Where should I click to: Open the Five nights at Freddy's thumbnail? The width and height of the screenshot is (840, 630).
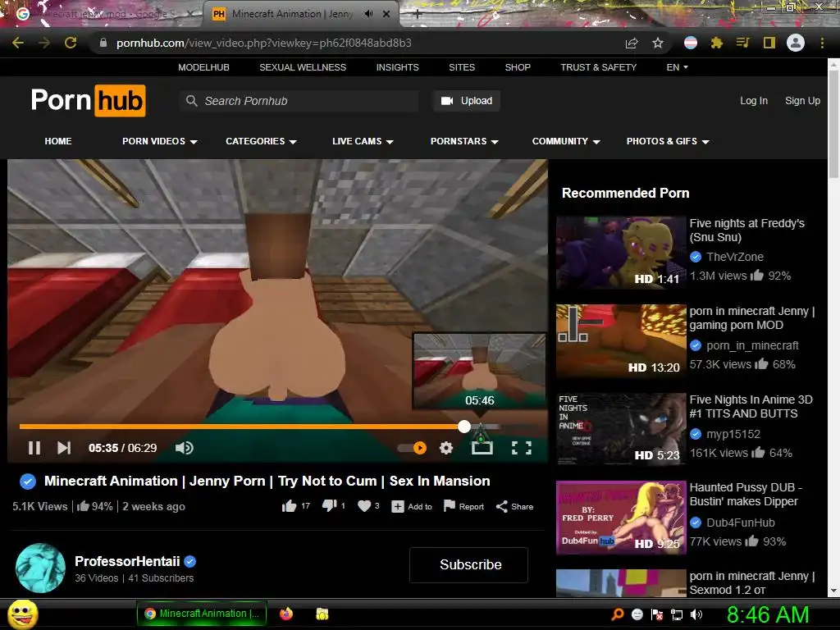[621, 253]
